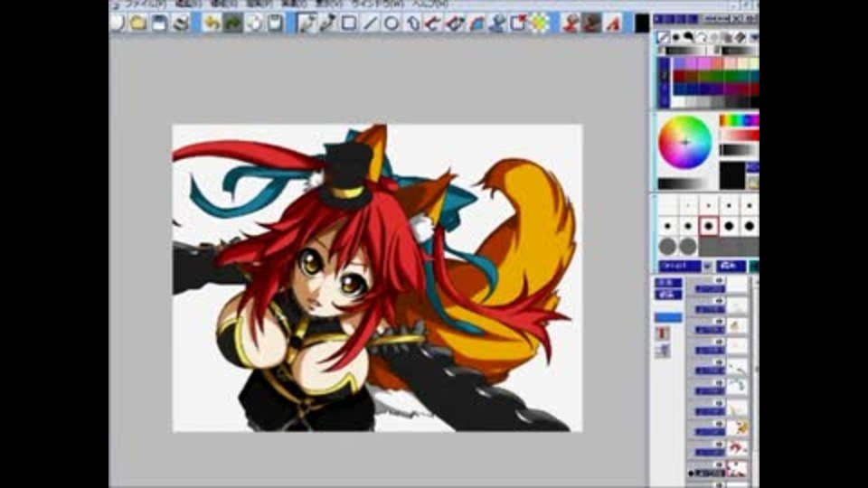
Task: Click the top dark-blue button in the left layer column
Action: coord(668,283)
